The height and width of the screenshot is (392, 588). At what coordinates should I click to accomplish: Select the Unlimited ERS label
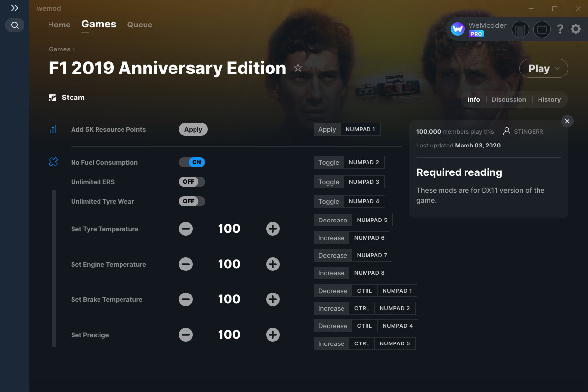tap(93, 182)
